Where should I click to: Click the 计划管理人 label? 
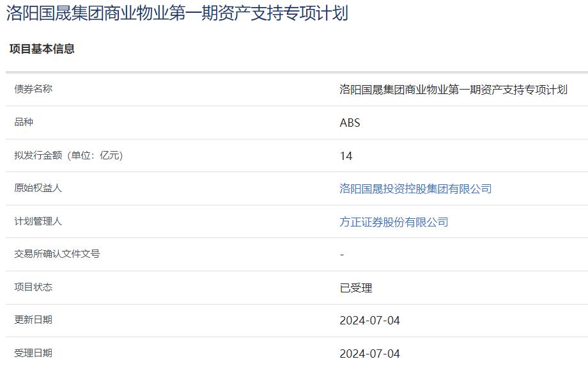click(38, 221)
